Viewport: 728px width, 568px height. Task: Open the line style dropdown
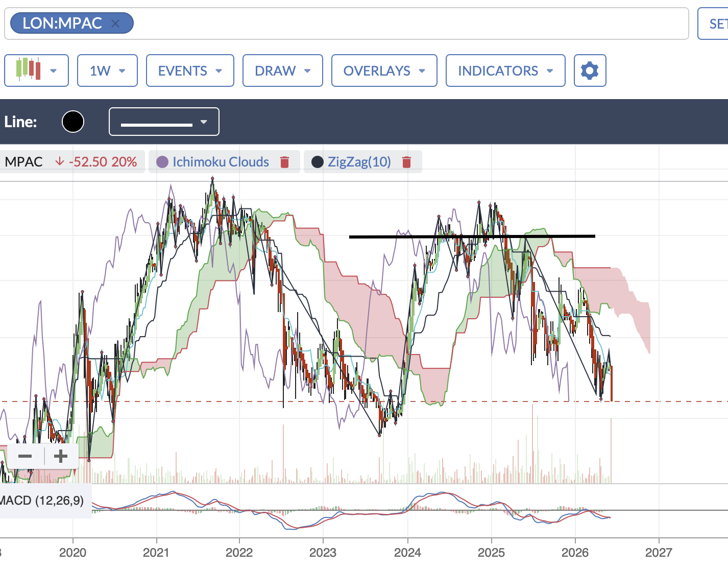(x=164, y=122)
